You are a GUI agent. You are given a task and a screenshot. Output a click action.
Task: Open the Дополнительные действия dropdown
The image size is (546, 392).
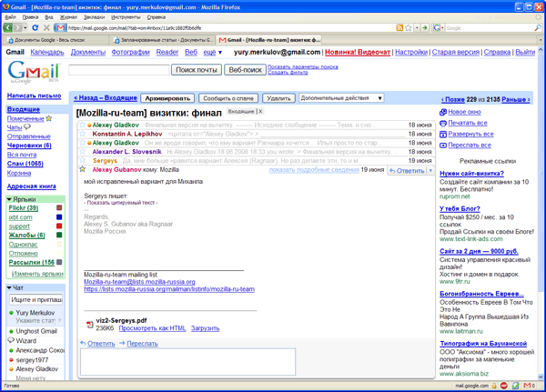(x=341, y=98)
